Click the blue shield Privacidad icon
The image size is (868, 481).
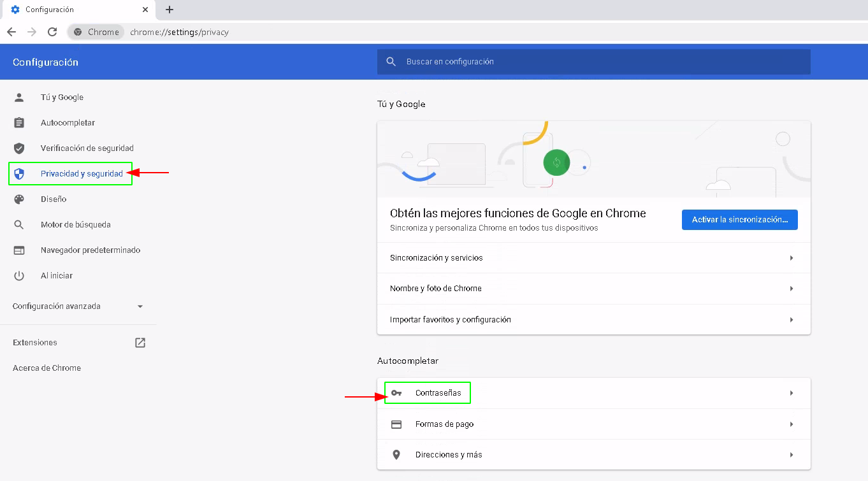[x=19, y=174]
